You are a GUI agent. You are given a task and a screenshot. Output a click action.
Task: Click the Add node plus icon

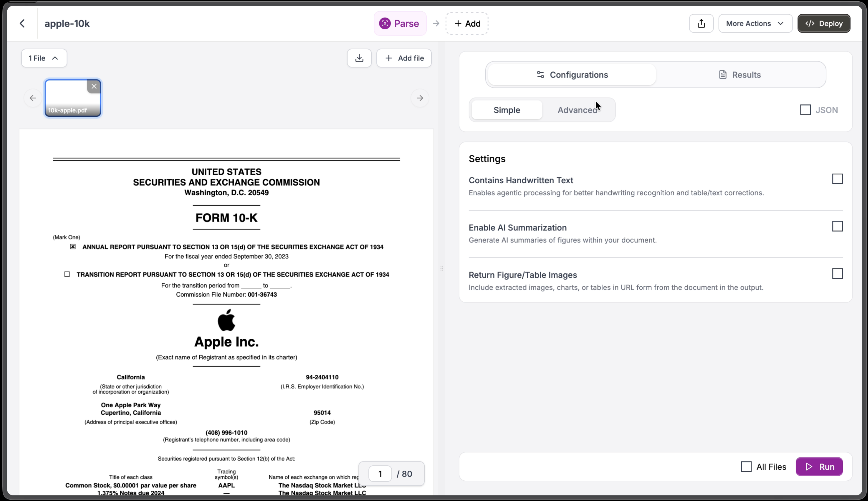[458, 23]
